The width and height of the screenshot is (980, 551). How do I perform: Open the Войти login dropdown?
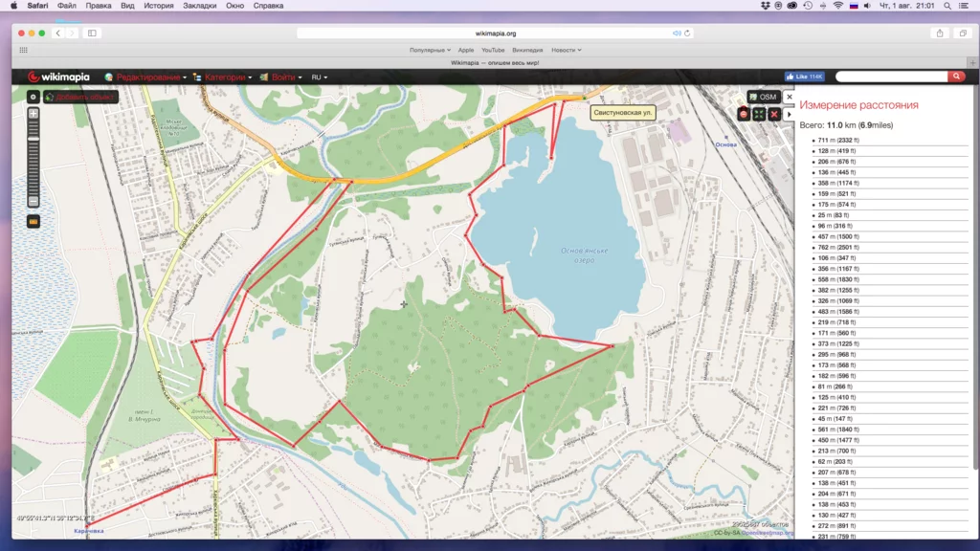(280, 77)
